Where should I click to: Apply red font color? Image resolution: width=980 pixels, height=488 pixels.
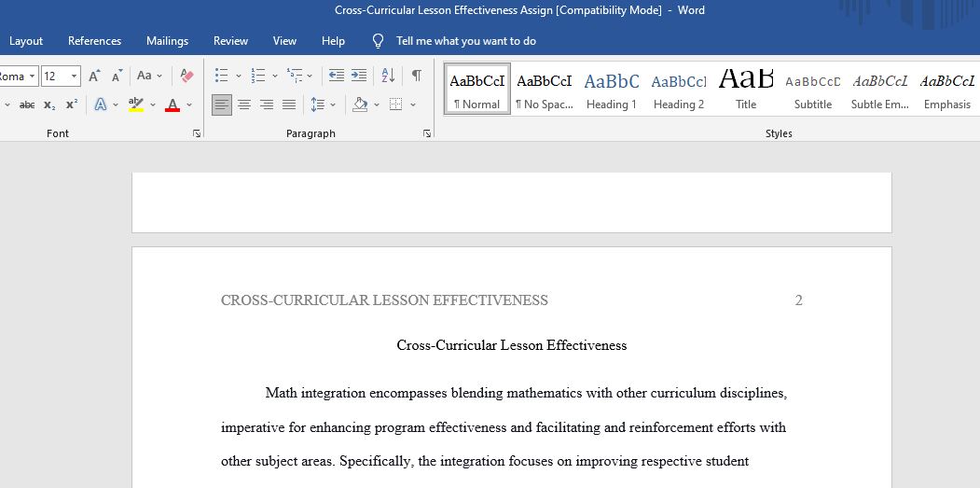point(173,105)
